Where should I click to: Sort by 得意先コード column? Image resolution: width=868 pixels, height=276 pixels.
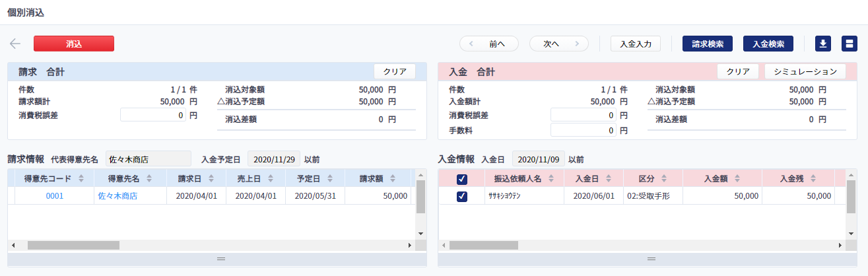pos(54,178)
